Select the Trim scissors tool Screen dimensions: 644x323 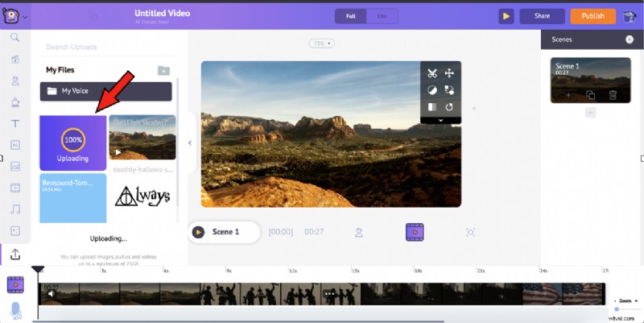(432, 73)
